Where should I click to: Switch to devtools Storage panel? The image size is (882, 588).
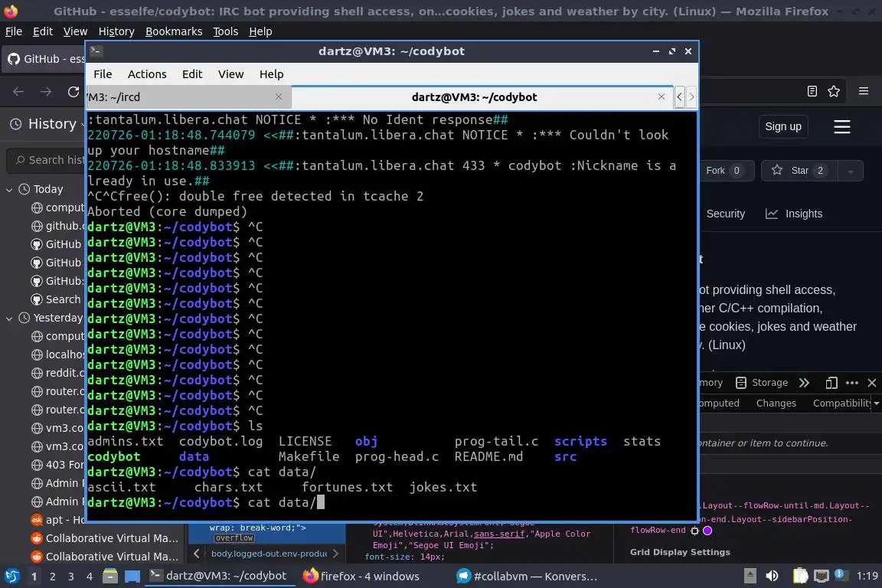762,383
